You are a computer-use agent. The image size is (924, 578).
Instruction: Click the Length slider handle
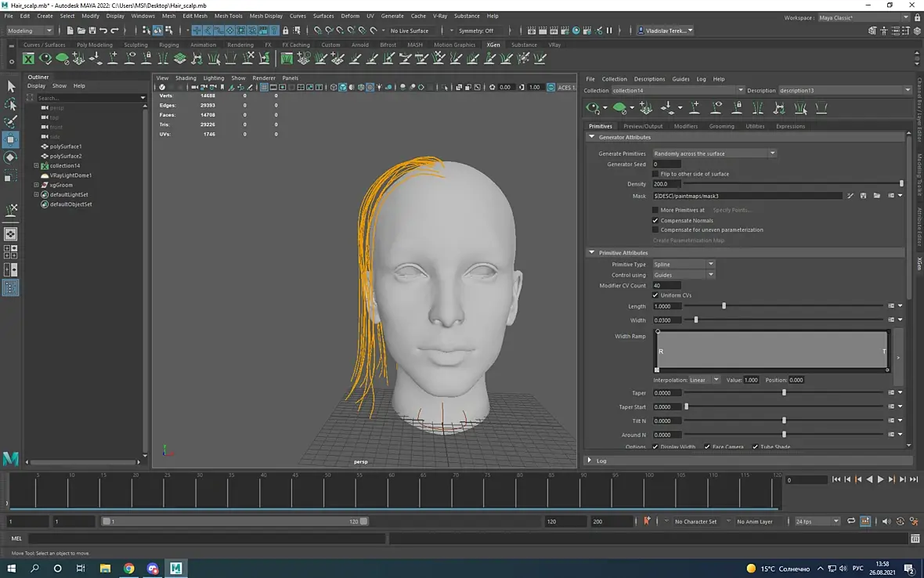(x=724, y=306)
